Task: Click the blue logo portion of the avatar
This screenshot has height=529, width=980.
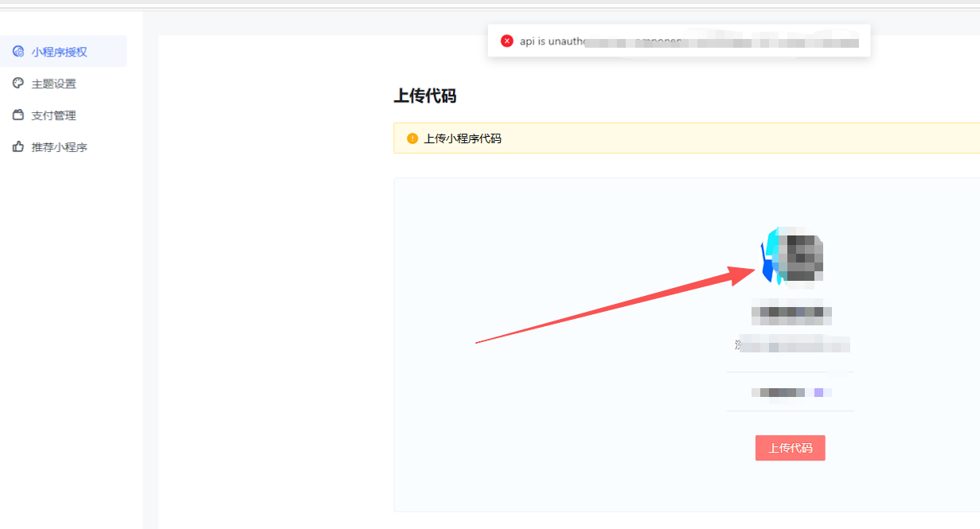Action: pos(769,259)
